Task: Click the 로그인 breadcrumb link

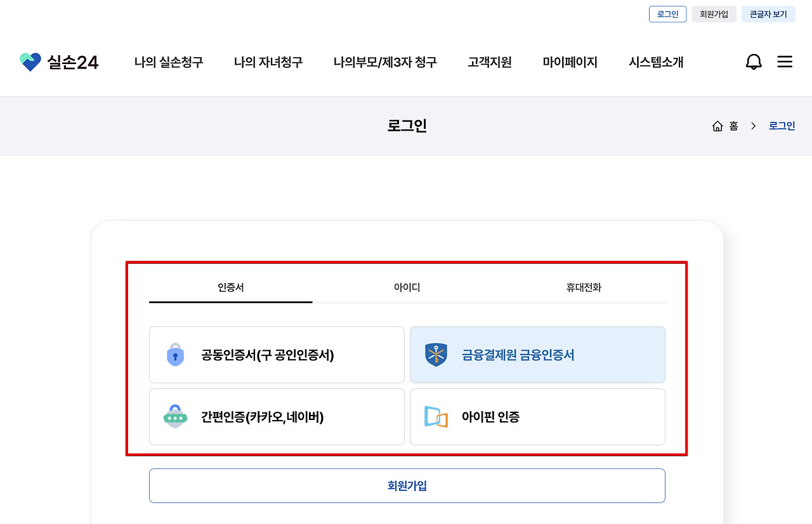Action: (x=781, y=126)
